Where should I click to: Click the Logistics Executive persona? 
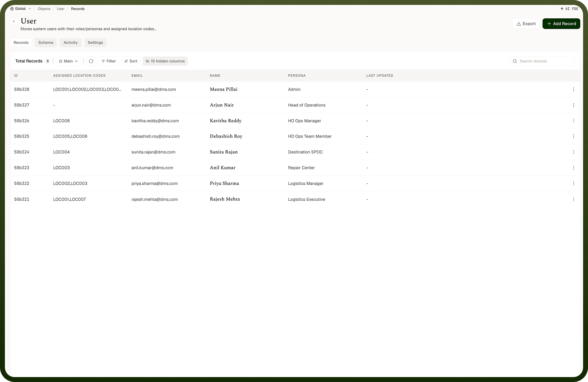pos(307,199)
